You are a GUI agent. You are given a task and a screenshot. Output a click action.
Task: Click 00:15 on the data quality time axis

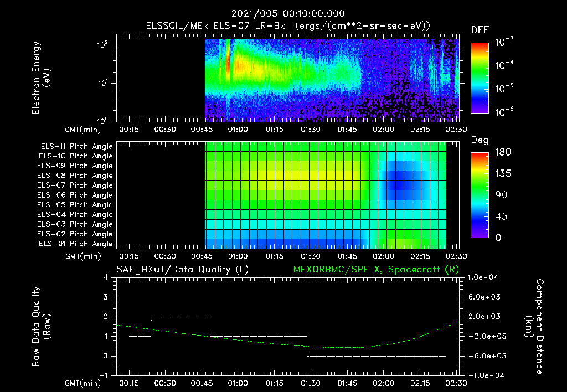tap(128, 383)
